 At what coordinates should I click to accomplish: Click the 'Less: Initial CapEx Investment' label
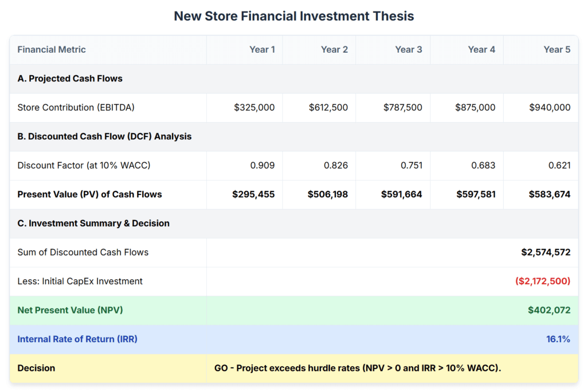pos(80,281)
